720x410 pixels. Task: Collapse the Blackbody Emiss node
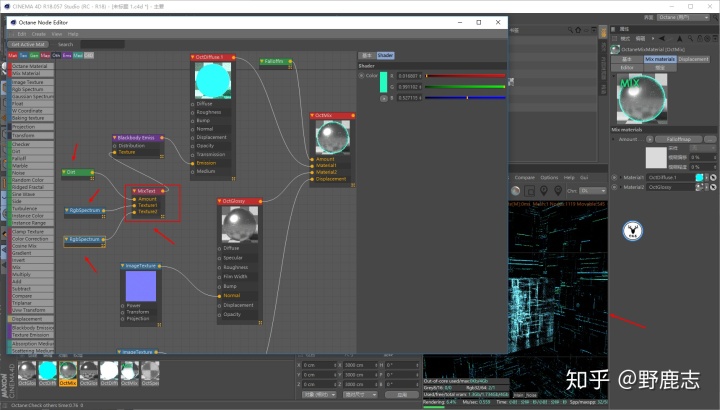tap(115, 138)
